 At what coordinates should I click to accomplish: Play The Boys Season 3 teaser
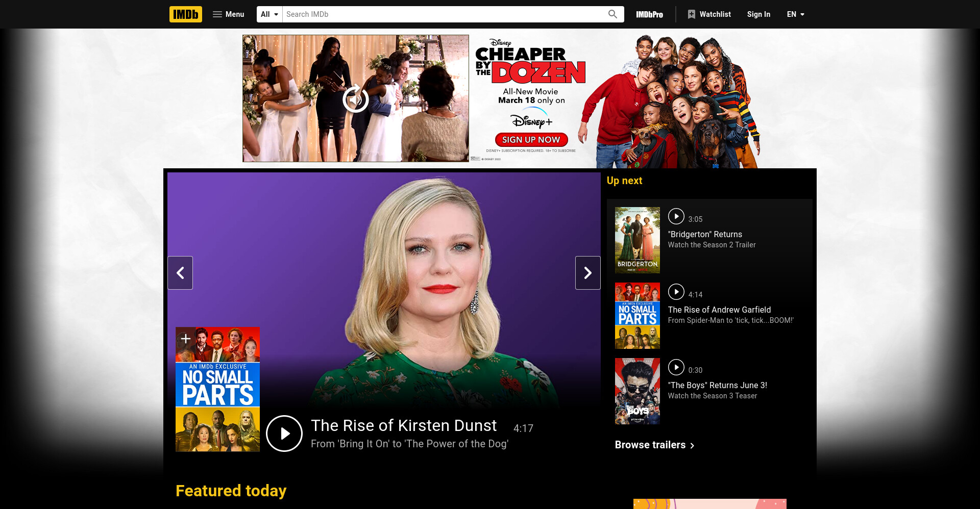676,367
